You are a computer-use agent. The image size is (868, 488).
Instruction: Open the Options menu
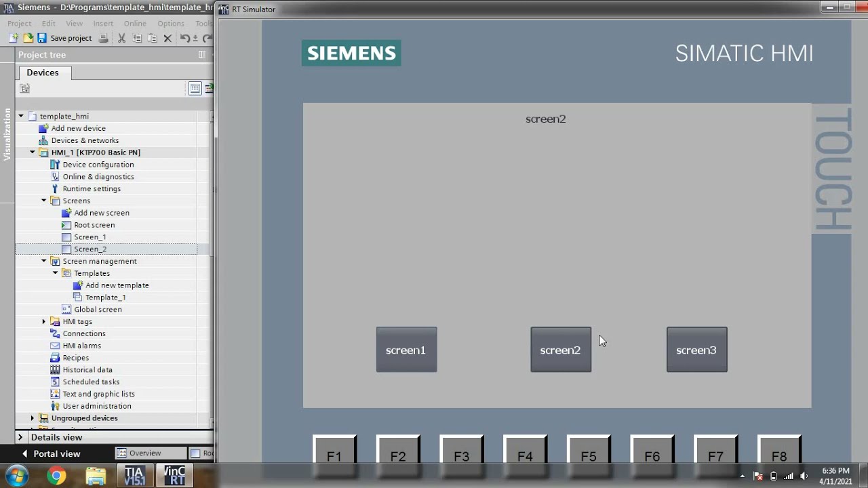171,23
